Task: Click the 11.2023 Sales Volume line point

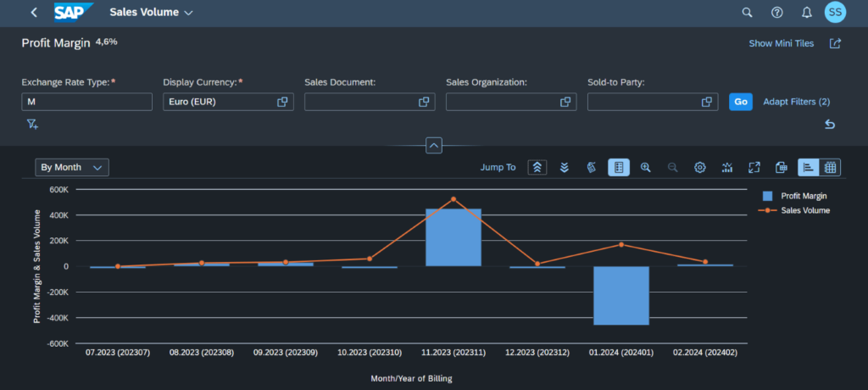Action: coord(453,199)
